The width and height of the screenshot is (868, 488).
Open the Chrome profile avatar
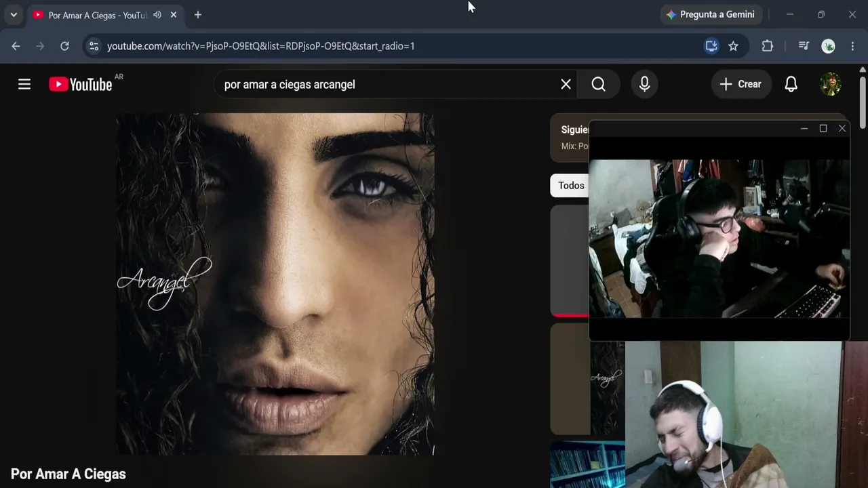828,46
